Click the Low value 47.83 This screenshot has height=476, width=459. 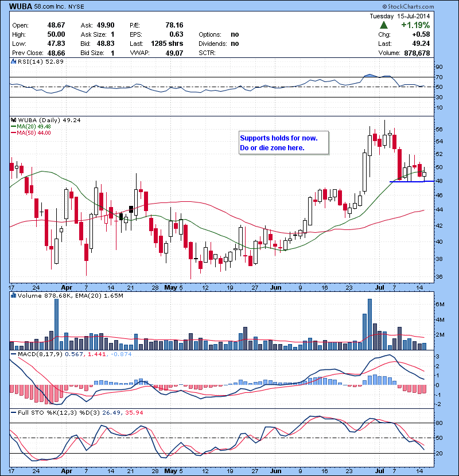coord(56,44)
